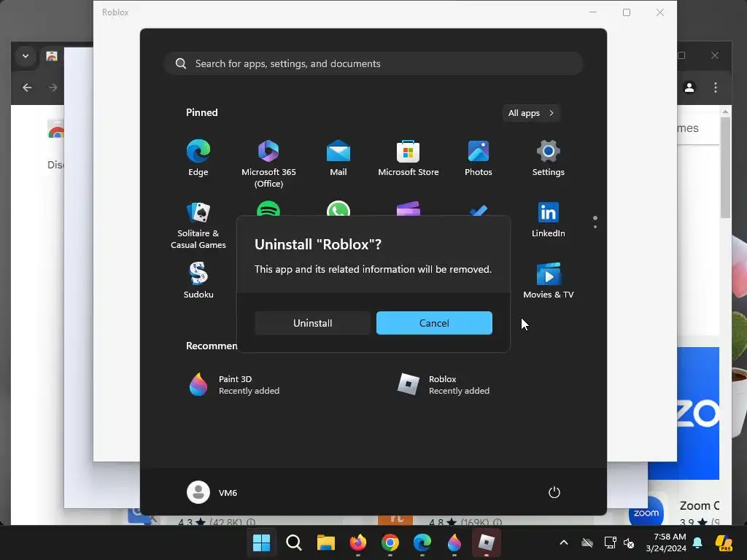
Task: Launch Edge from pinned apps
Action: 198,158
